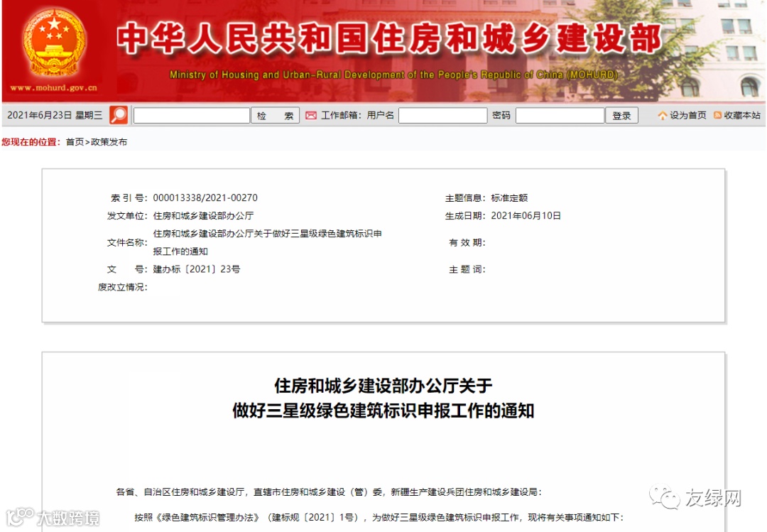This screenshot has width=767, height=532.
Task: Click the English ministry name subtitle
Action: 393,75
